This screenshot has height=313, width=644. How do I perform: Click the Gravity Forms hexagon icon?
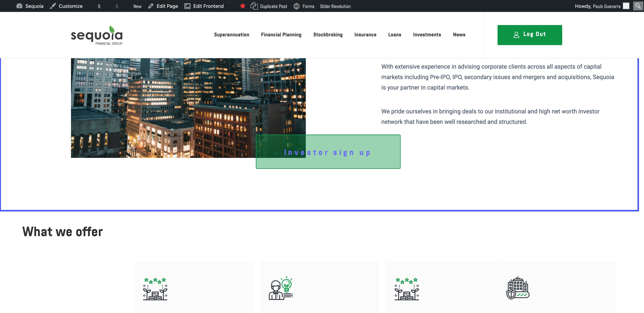pos(296,6)
